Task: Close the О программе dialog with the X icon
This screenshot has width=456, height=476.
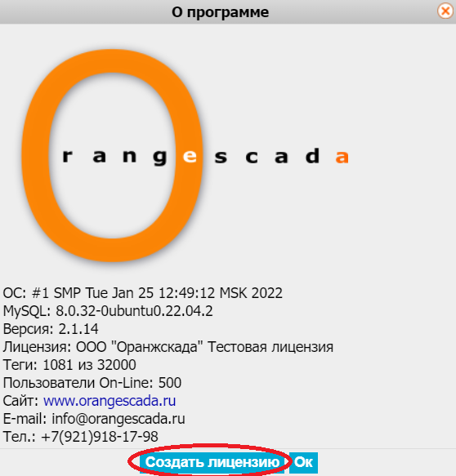Action: [x=445, y=11]
